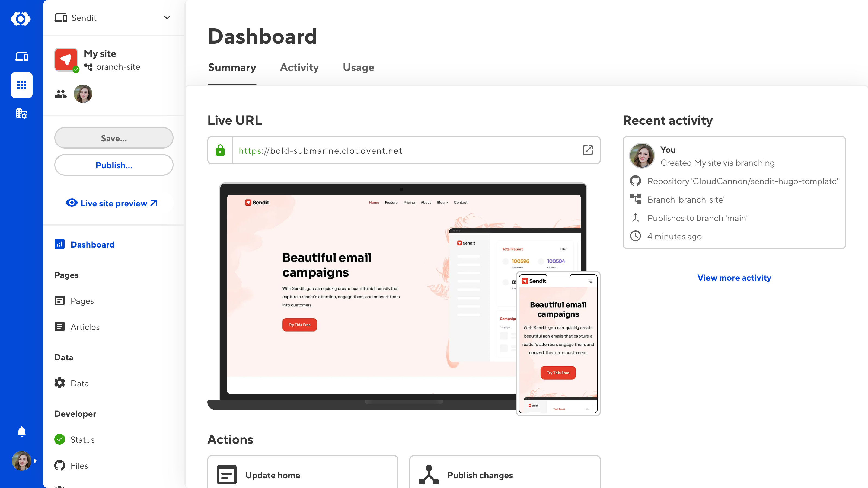
Task: Click the View more activity link
Action: (735, 277)
